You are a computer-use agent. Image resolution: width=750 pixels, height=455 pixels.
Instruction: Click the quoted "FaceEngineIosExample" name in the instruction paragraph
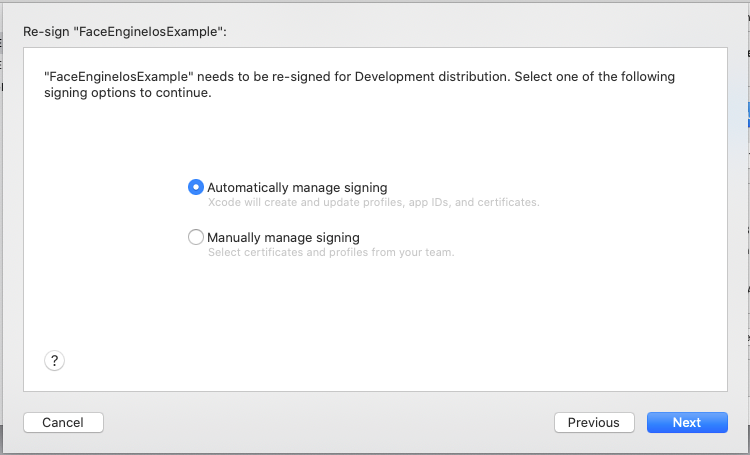[x=118, y=77]
